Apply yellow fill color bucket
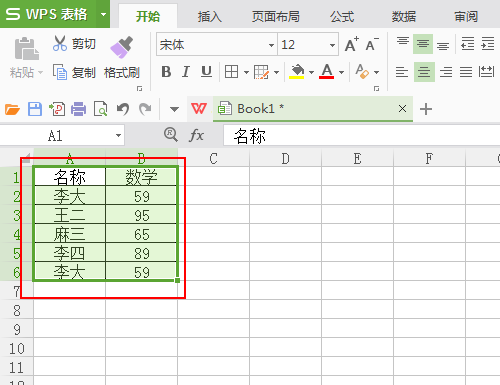This screenshot has width=500, height=385. tap(297, 71)
